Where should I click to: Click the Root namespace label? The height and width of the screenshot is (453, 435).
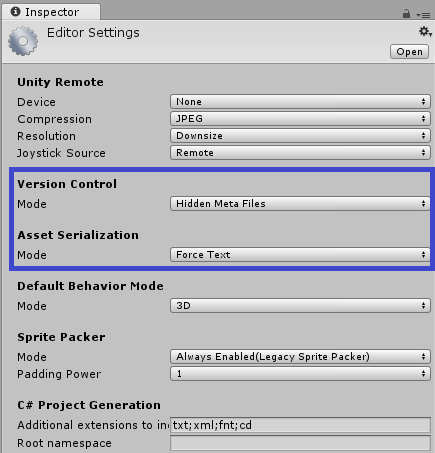coord(64,443)
